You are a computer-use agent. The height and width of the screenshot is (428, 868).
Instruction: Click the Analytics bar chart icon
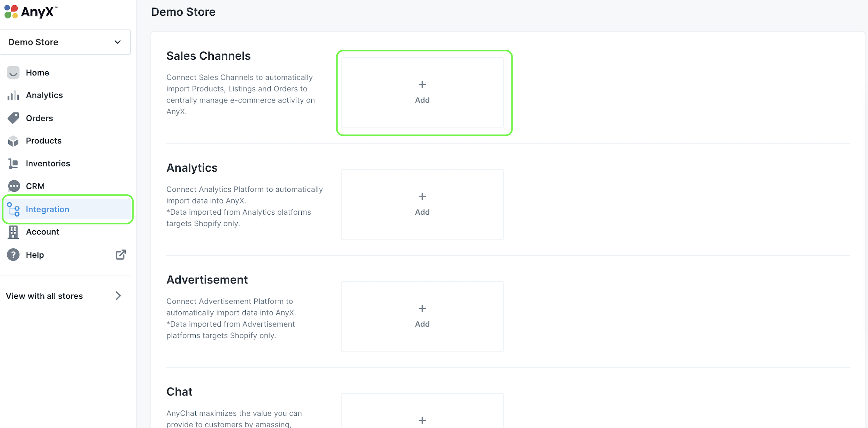[13, 96]
